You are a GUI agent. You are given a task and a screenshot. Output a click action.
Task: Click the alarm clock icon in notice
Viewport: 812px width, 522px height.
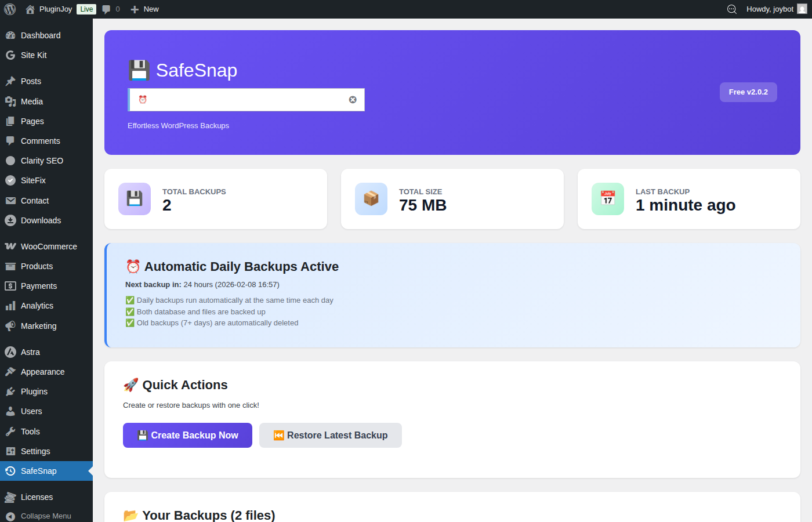pos(143,100)
